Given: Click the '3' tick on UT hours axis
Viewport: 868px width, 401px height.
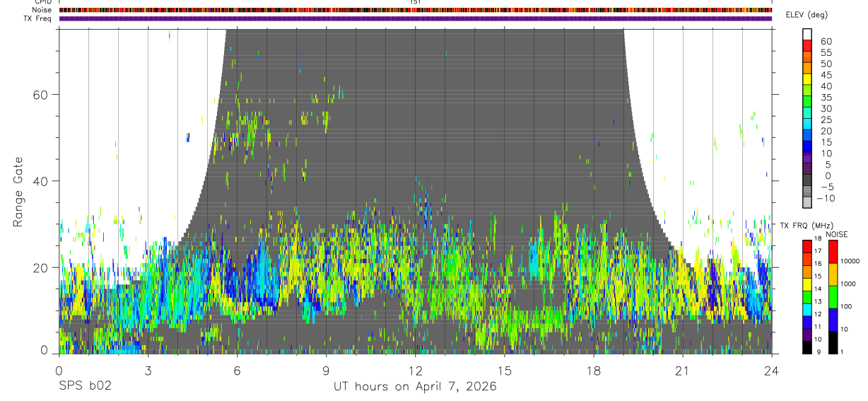Looking at the screenshot, I should [x=148, y=371].
